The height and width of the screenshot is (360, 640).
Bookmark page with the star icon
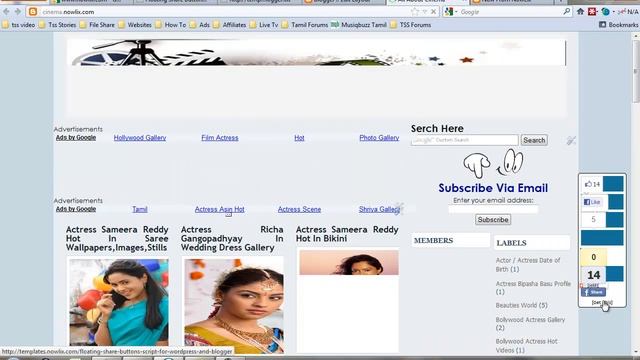(x=415, y=12)
